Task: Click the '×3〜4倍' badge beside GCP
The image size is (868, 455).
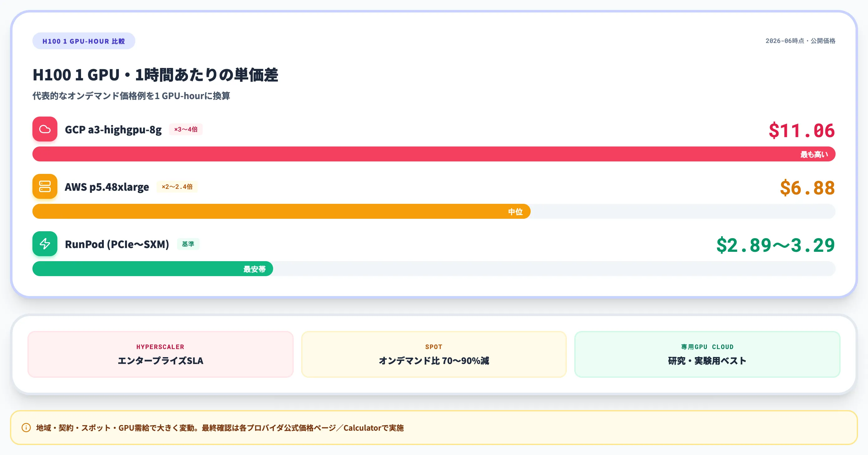Action: point(186,129)
